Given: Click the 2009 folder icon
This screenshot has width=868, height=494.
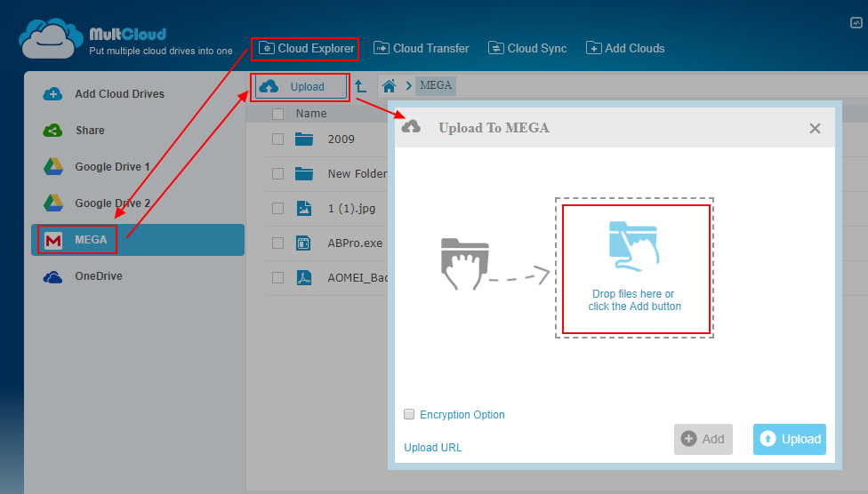Looking at the screenshot, I should (304, 139).
